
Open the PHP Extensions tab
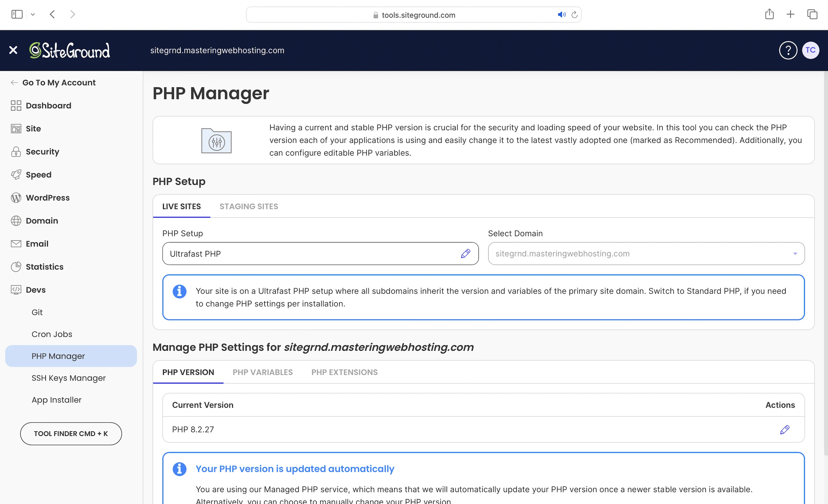[x=344, y=372]
